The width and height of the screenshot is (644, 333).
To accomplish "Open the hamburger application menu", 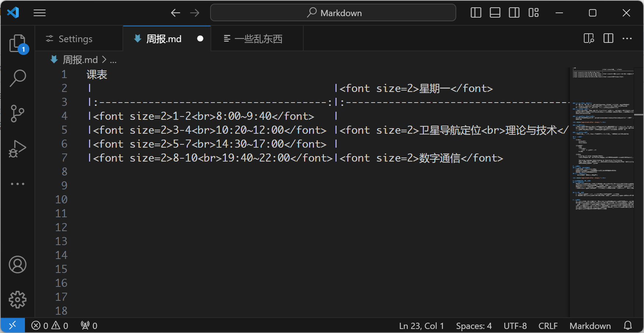I will click(40, 13).
